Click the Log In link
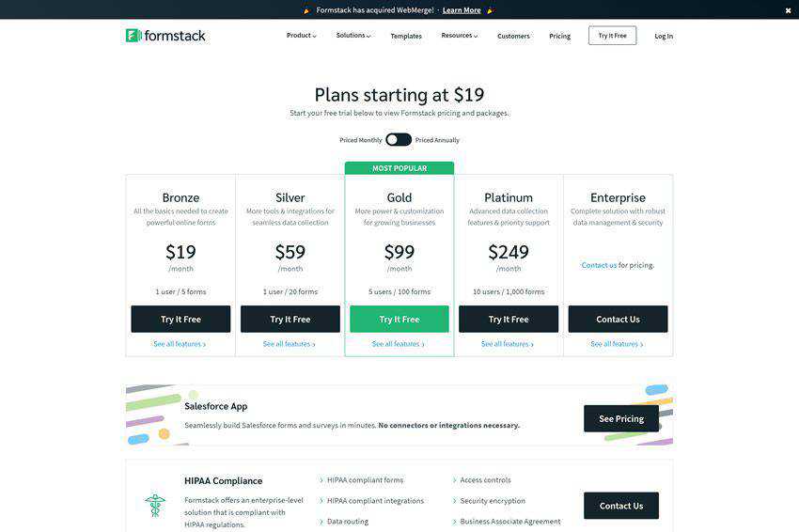799x532 pixels. (664, 36)
